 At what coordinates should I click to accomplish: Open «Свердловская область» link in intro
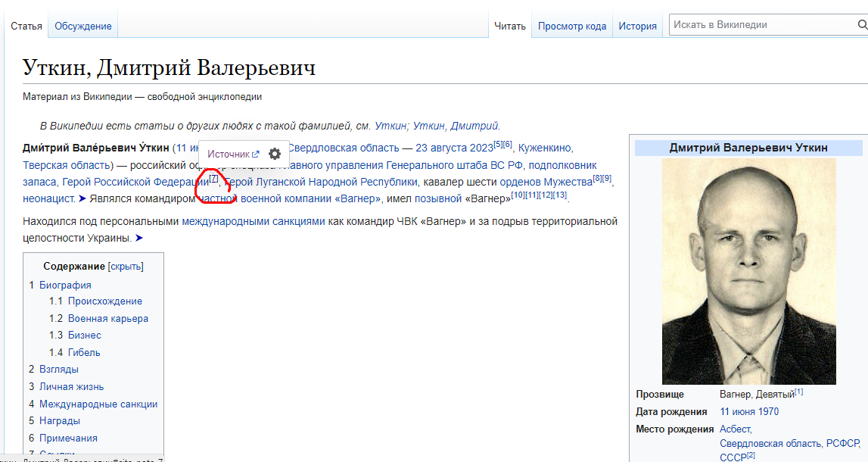(344, 148)
